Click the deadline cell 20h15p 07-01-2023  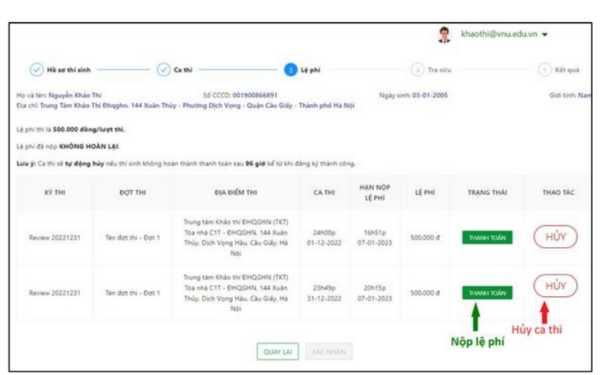click(375, 293)
